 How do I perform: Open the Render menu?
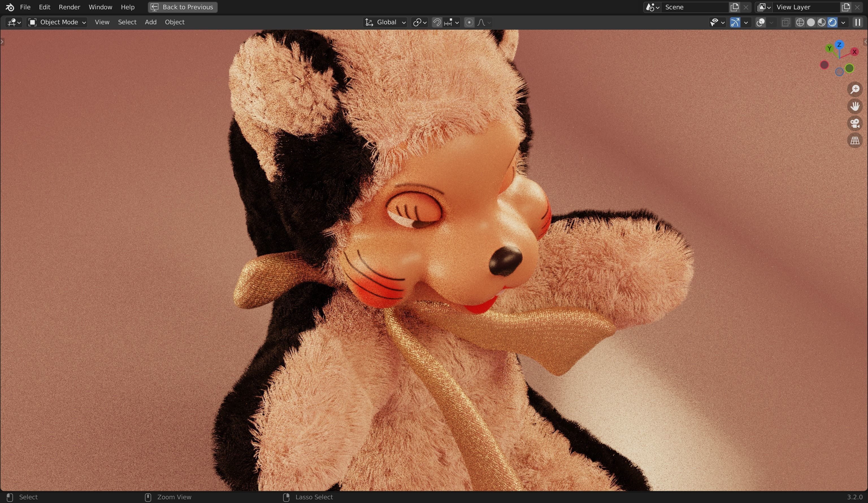(69, 7)
